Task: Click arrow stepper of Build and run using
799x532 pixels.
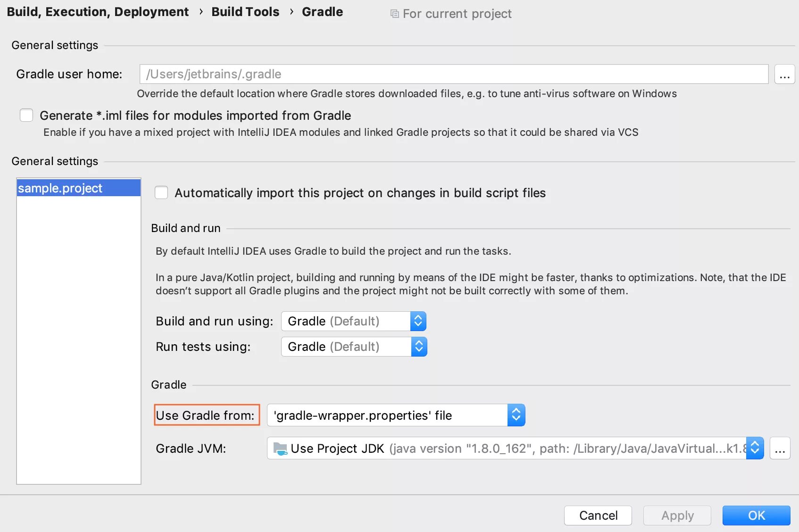Action: click(418, 321)
